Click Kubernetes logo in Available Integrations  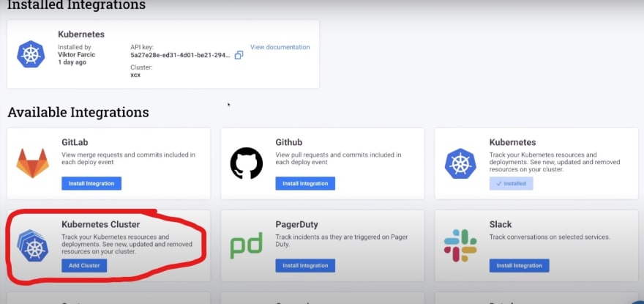(x=460, y=163)
